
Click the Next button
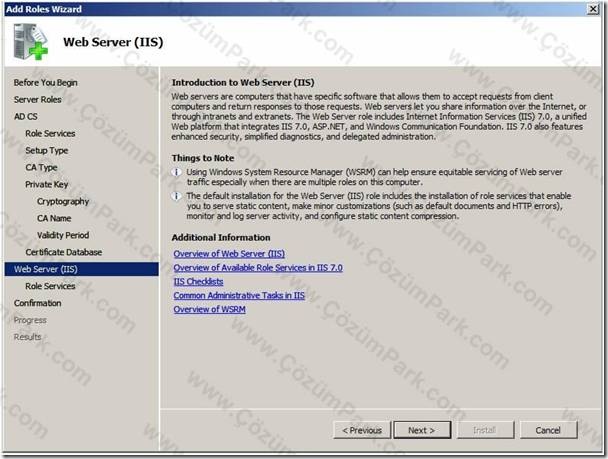click(x=422, y=430)
